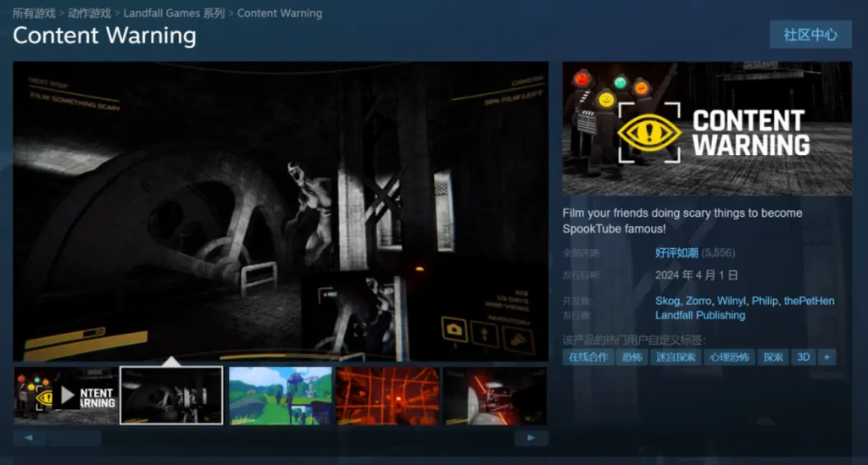868x465 pixels.
Task: Open Landfall Games 系列 breadcrumb link
Action: [174, 14]
